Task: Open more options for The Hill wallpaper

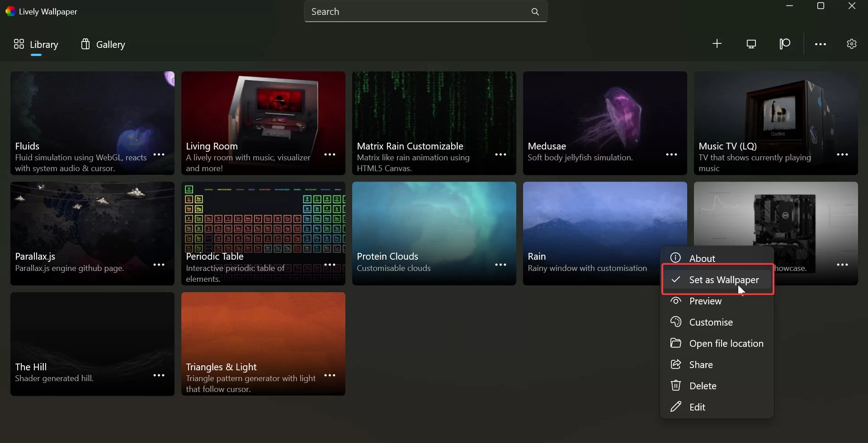Action: tap(159, 375)
